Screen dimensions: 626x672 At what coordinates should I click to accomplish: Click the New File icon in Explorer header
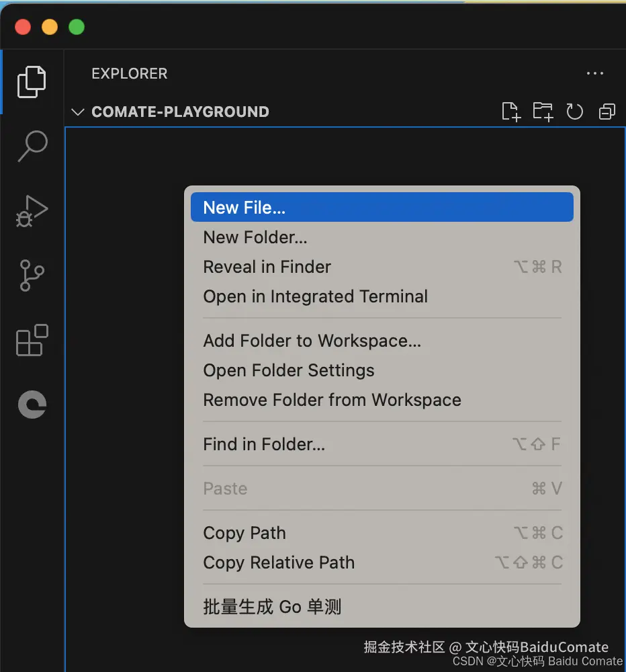click(511, 112)
